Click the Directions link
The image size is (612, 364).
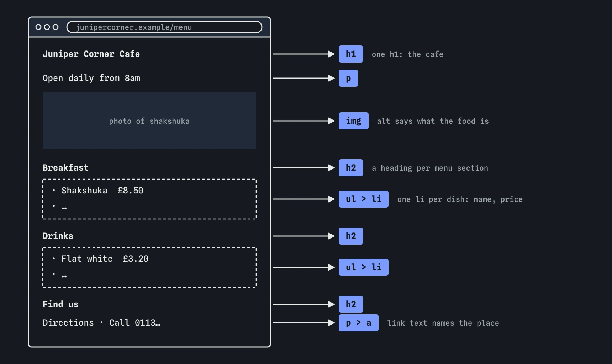tap(68, 323)
